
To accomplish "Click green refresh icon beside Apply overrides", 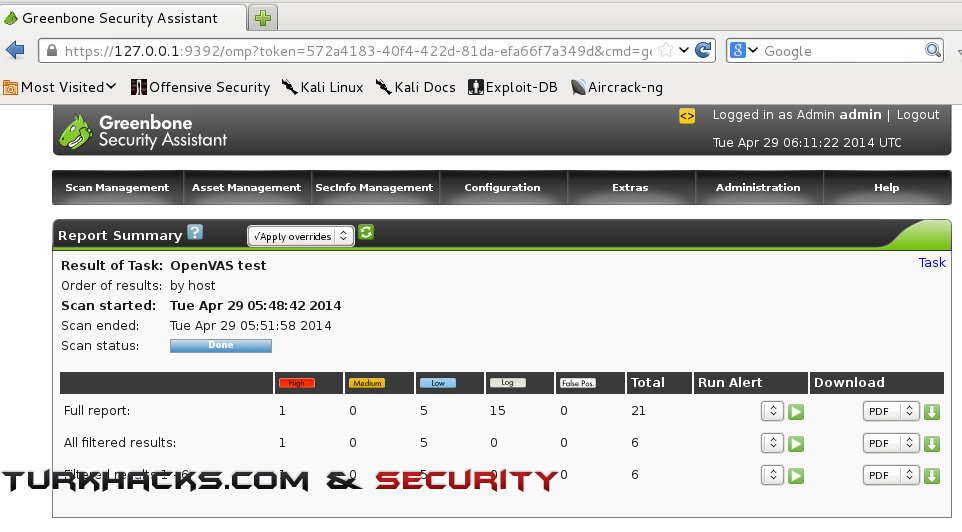I will tap(366, 233).
